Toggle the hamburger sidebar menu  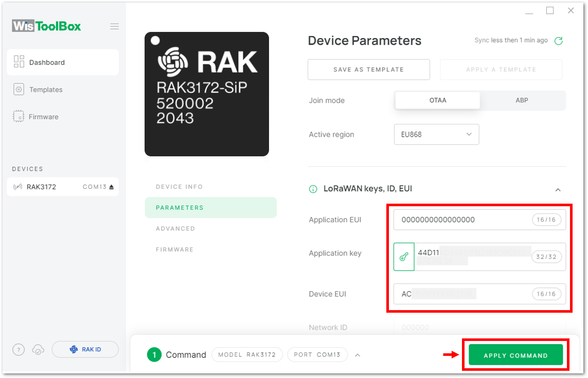(x=114, y=26)
